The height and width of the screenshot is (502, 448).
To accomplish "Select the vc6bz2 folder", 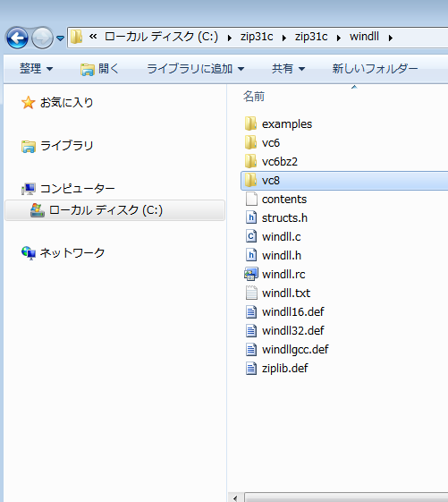I will (x=280, y=162).
